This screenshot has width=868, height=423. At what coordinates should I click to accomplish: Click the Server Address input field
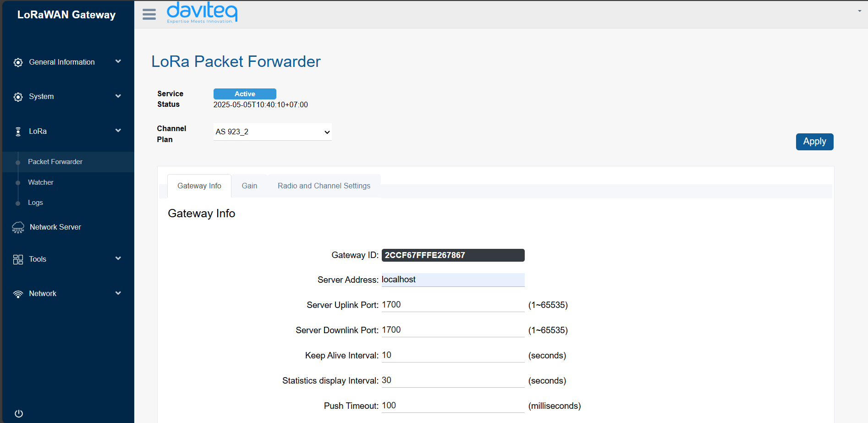[x=452, y=280]
